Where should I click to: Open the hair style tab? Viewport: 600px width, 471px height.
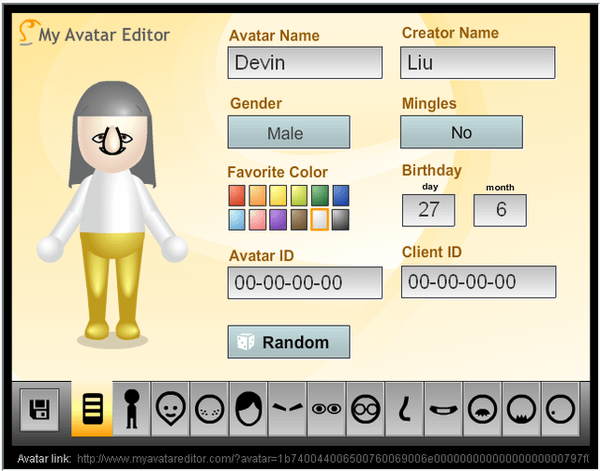[249, 409]
